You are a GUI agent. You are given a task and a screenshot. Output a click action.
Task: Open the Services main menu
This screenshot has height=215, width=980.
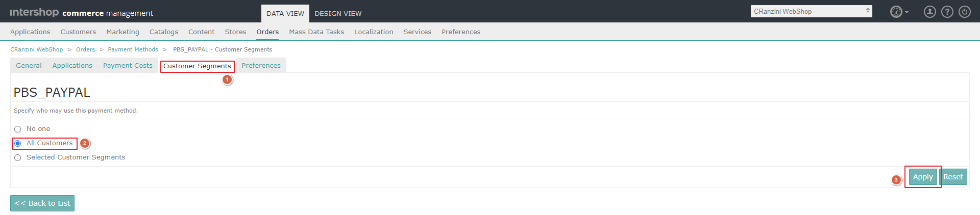tap(418, 32)
